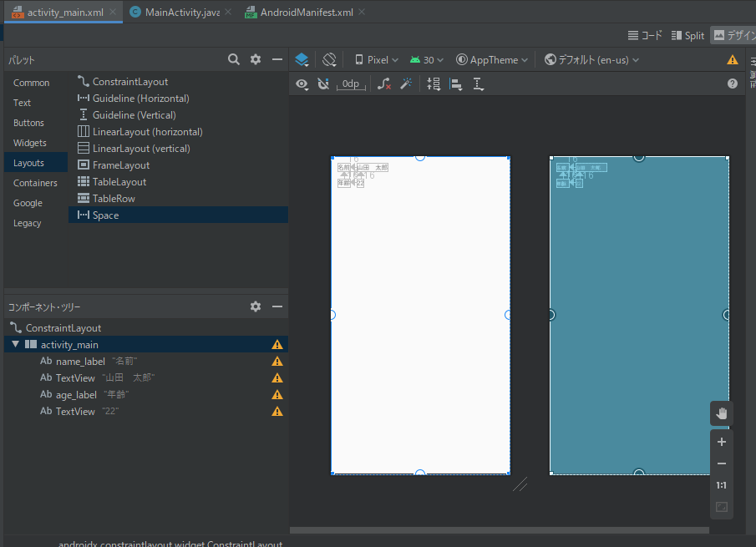Switch to the コード view
Screen dimensions: 756x547
coord(645,36)
